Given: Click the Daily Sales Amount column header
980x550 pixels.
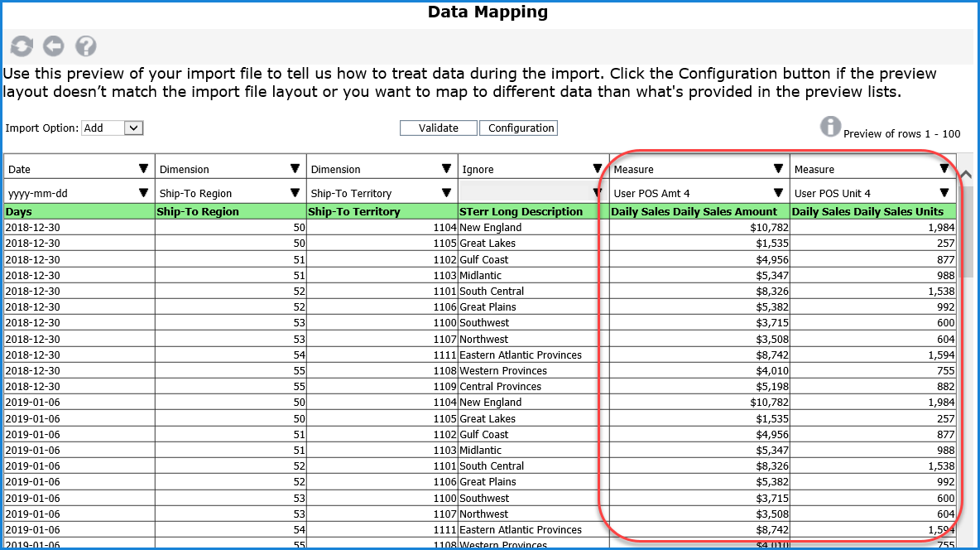Looking at the screenshot, I should coord(694,212).
